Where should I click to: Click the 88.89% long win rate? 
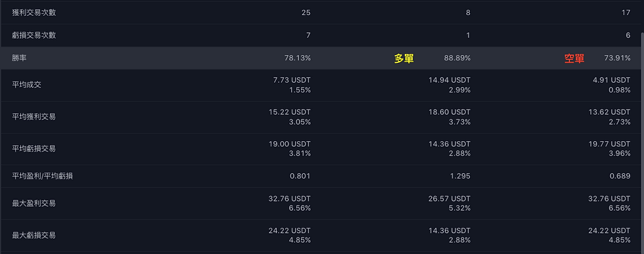point(457,58)
